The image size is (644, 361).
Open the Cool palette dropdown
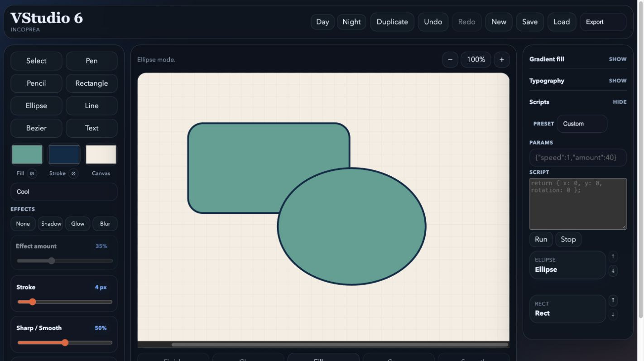[x=64, y=192]
